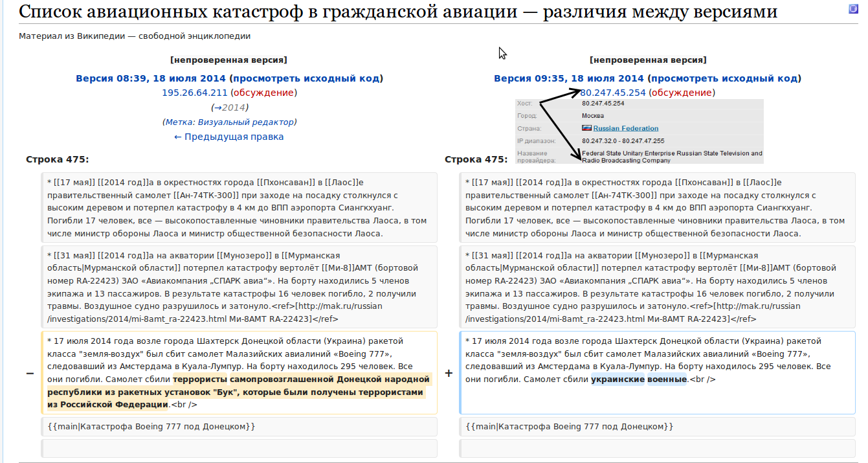
Task: View source code of the 09:35 revision
Action: pyautogui.click(x=724, y=78)
